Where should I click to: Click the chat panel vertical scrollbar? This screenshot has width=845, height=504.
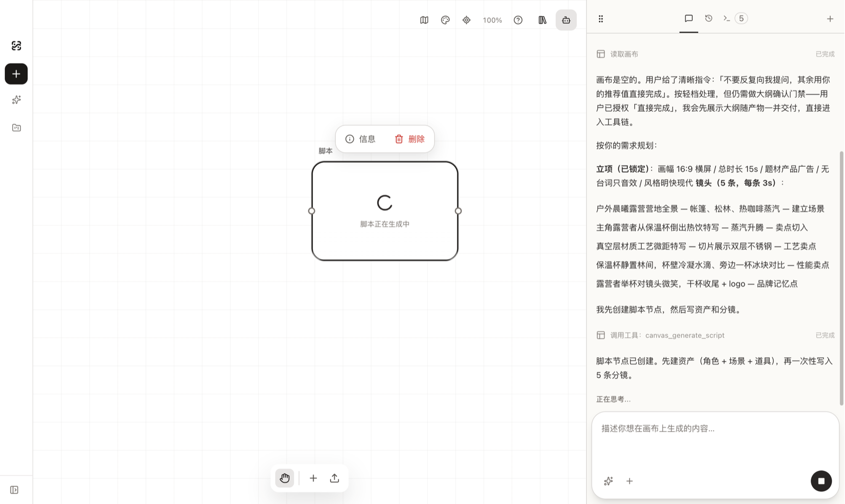pos(841,278)
